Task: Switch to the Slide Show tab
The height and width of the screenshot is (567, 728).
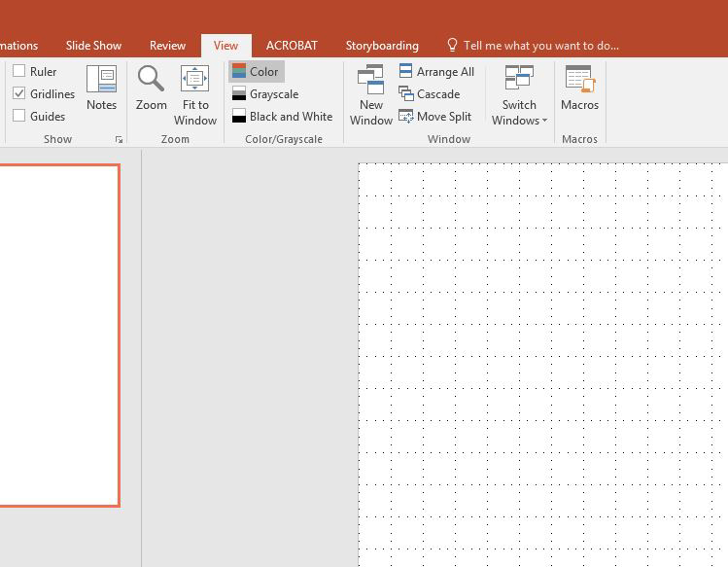Action: (x=93, y=46)
